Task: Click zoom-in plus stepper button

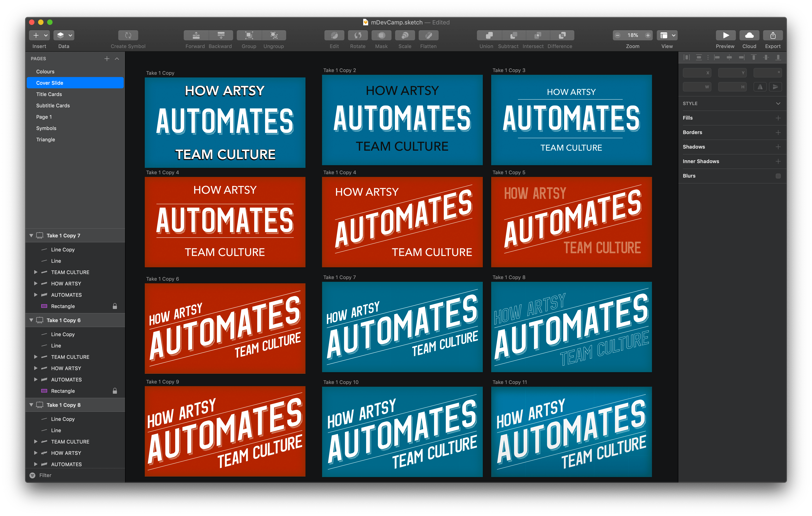Action: 648,35
